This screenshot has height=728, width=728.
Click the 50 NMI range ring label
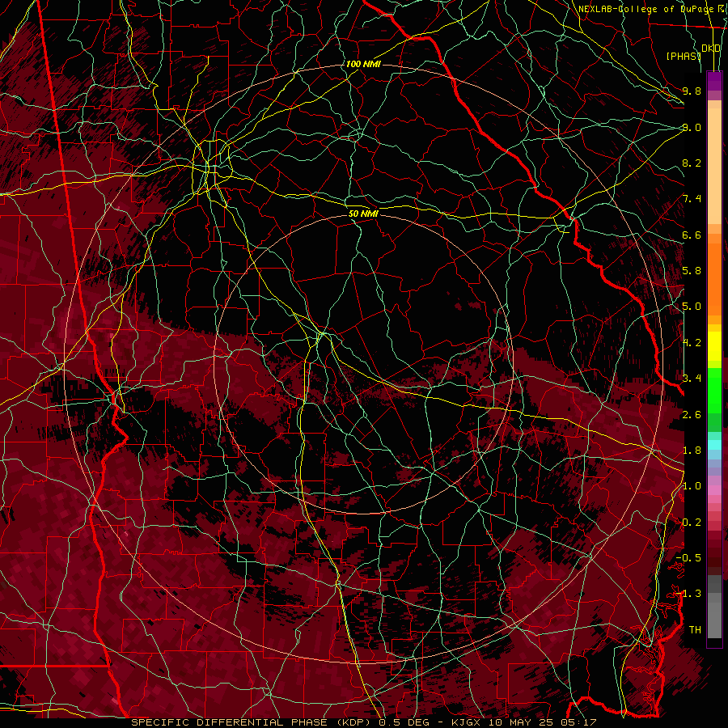(x=363, y=214)
